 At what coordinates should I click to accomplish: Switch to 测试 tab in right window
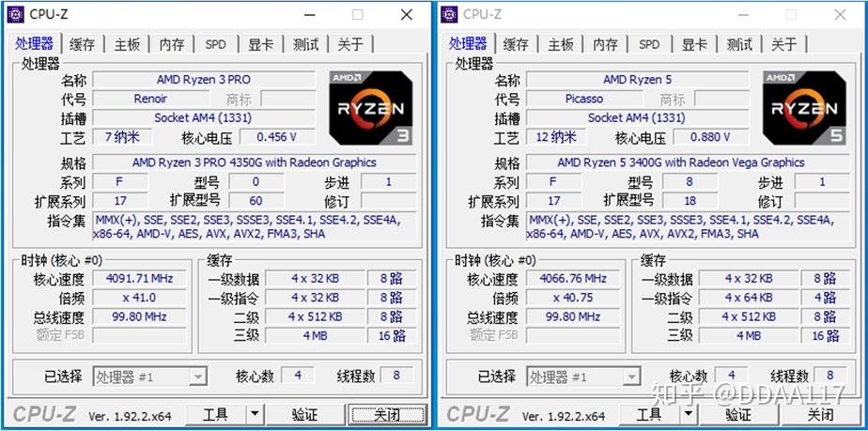click(739, 45)
